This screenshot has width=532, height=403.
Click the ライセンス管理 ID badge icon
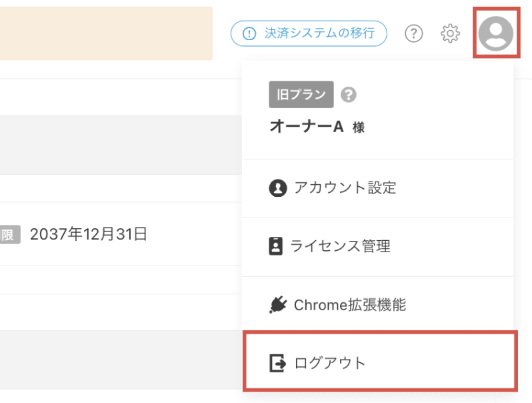275,246
